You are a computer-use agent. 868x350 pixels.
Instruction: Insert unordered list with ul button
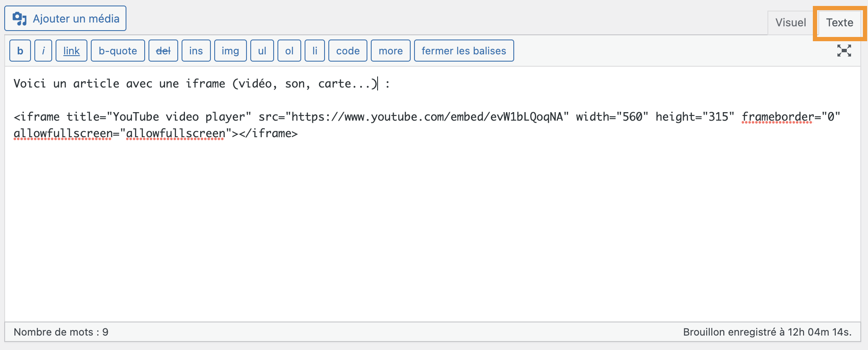[x=262, y=51]
